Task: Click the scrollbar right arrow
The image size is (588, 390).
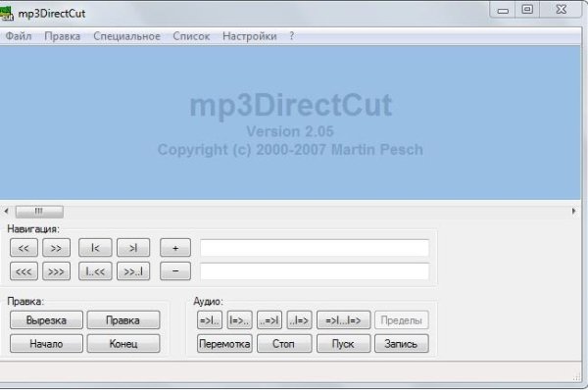Action: 573,211
